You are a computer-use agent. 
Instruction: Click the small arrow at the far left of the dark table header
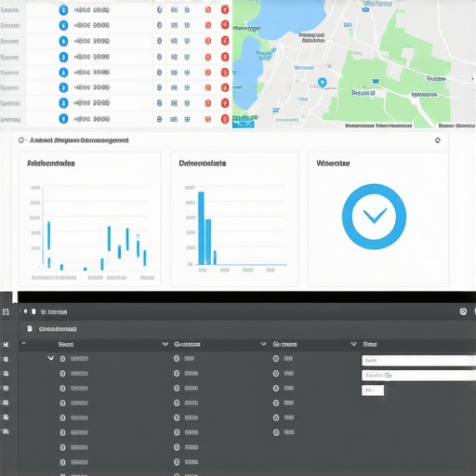pos(24,343)
